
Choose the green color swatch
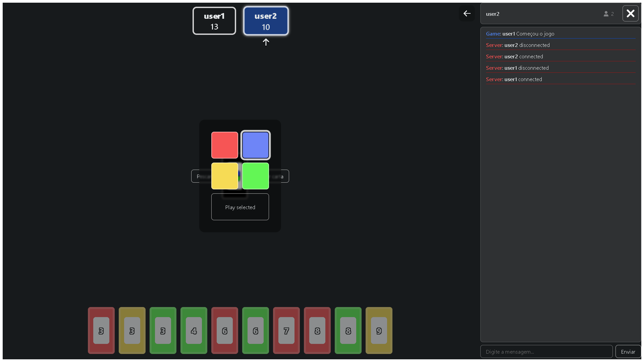coord(255,176)
